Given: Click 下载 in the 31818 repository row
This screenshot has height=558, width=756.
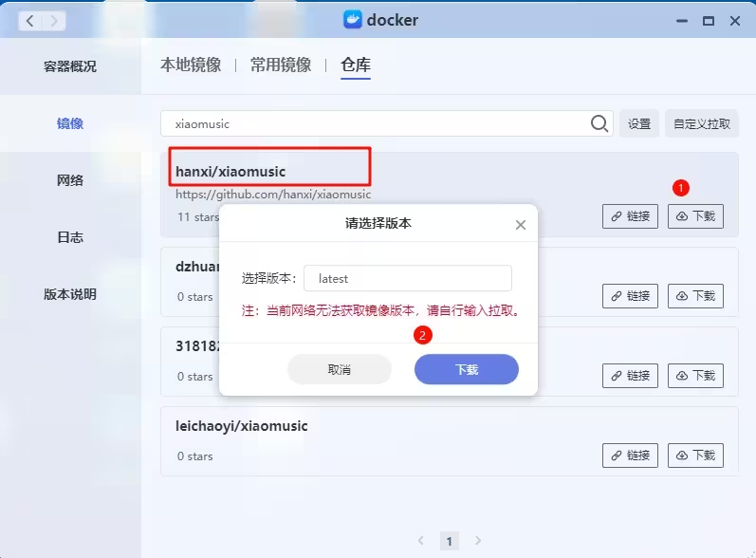Looking at the screenshot, I should coord(695,375).
